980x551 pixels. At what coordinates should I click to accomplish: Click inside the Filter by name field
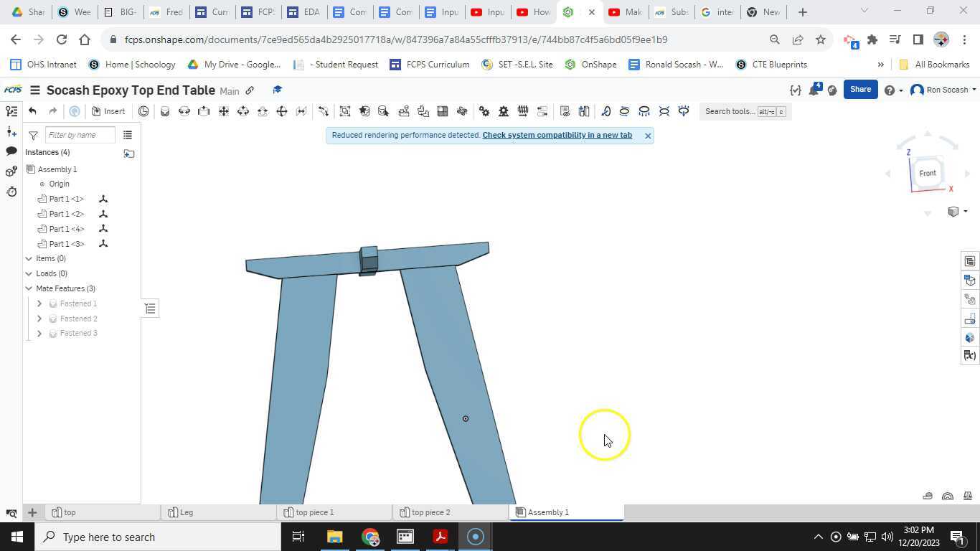tap(80, 135)
